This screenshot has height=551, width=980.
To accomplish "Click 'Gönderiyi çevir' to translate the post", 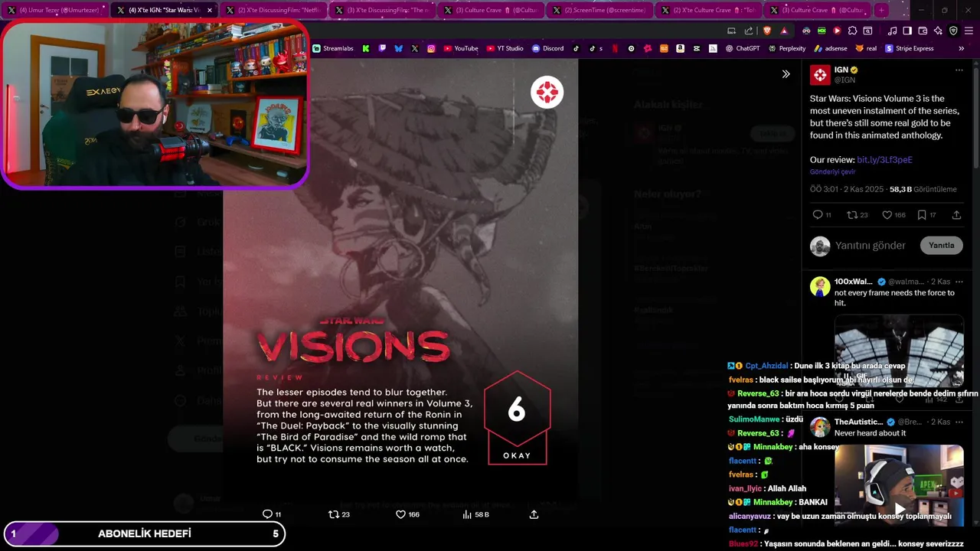I will coord(832,172).
